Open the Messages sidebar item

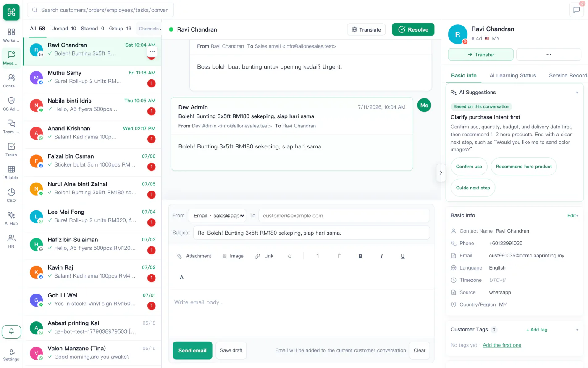point(11,58)
